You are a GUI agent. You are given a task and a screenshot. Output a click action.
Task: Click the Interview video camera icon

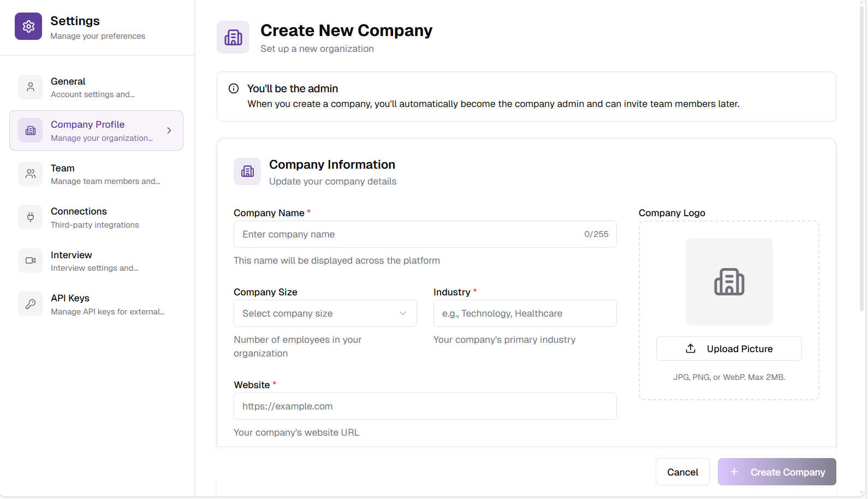coord(31,261)
